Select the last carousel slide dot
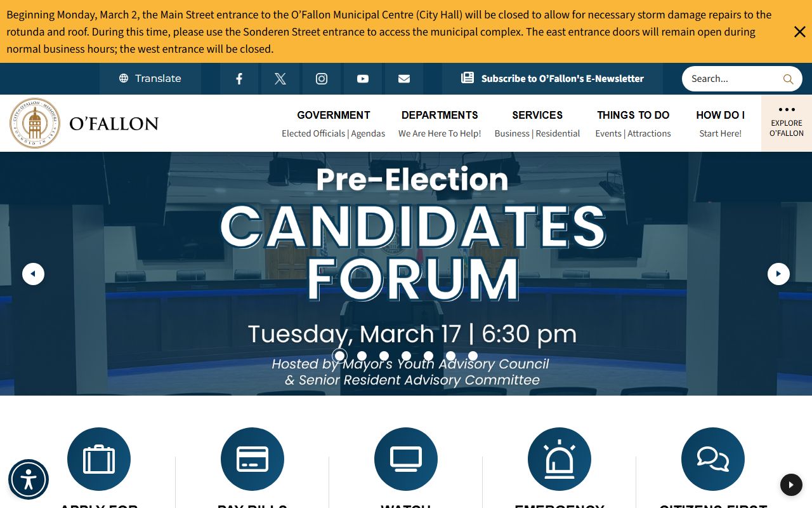 (473, 356)
